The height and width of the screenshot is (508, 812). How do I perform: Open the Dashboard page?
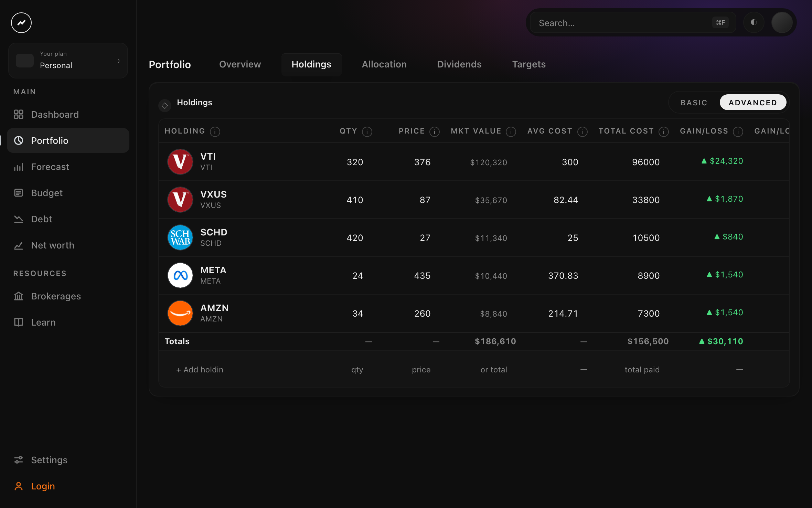[68, 114]
